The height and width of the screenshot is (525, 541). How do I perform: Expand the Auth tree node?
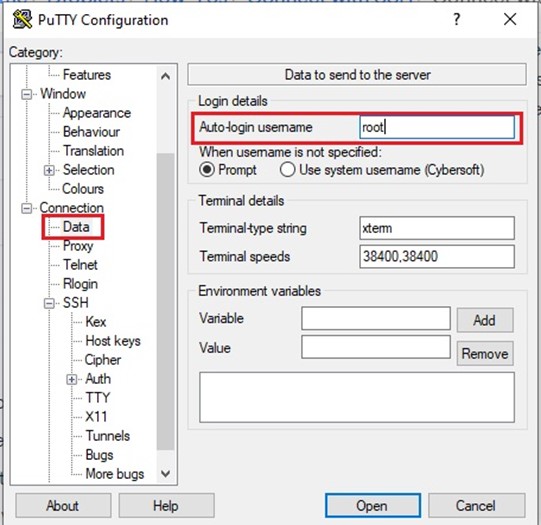pos(71,379)
